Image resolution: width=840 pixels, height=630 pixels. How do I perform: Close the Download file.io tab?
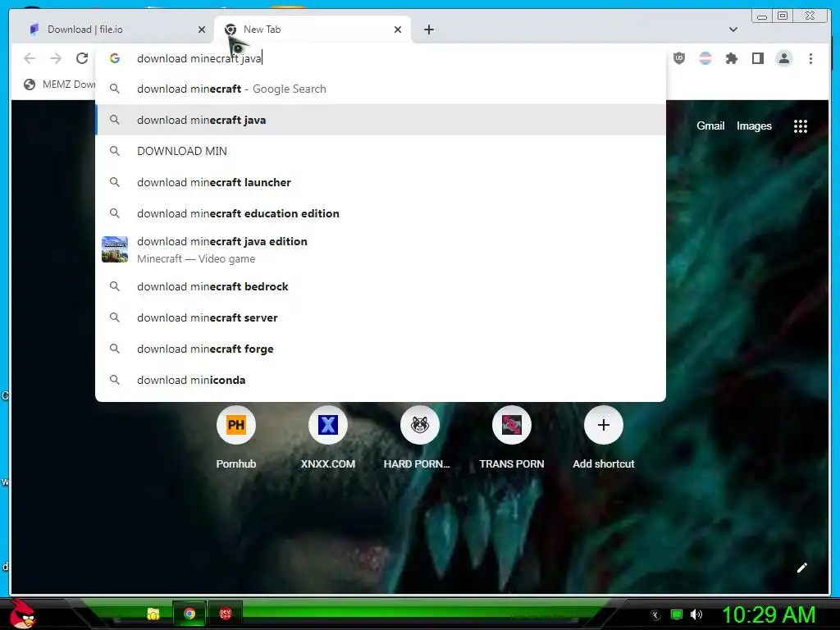(x=202, y=30)
